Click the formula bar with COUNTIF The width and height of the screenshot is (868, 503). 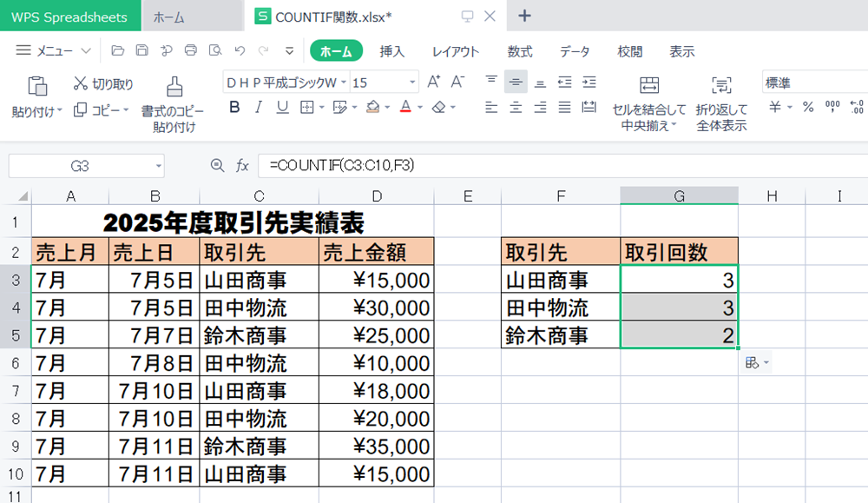pos(562,165)
